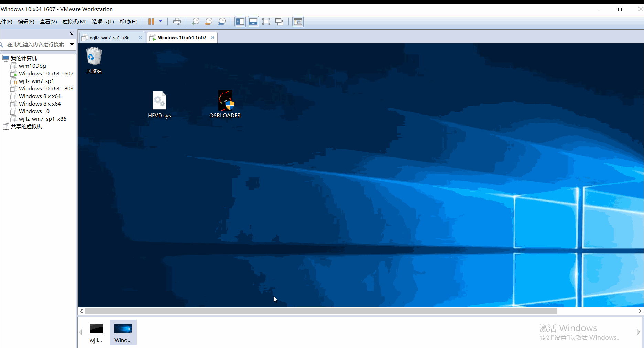Select the wjll... VM thumbnail
The height and width of the screenshot is (348, 644).
[x=96, y=333]
